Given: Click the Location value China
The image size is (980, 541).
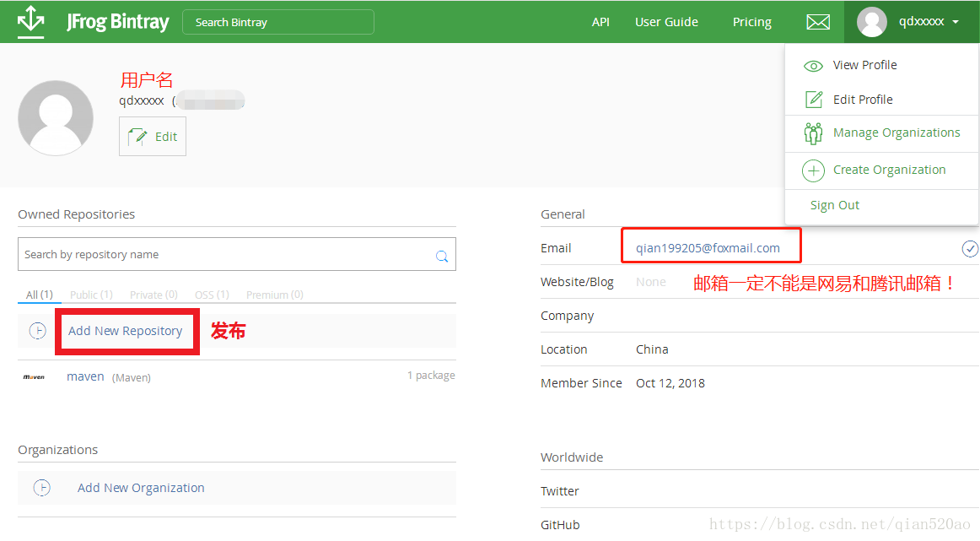Looking at the screenshot, I should click(652, 349).
